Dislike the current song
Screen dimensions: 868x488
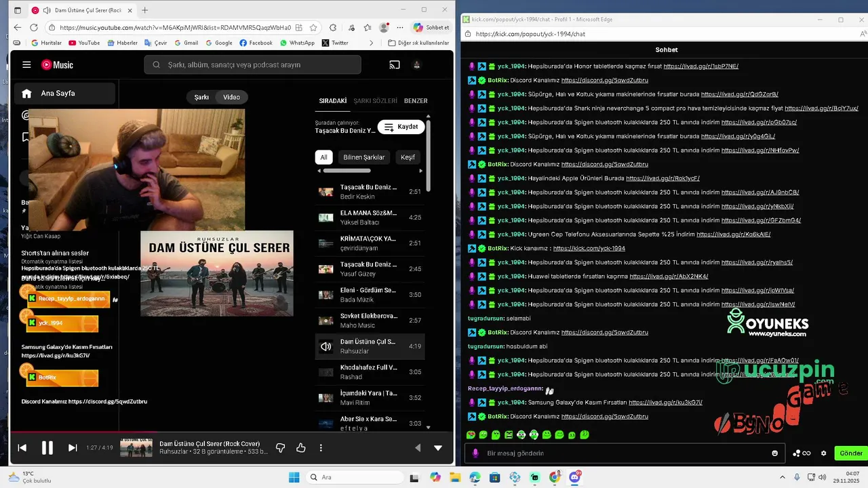pyautogui.click(x=280, y=447)
